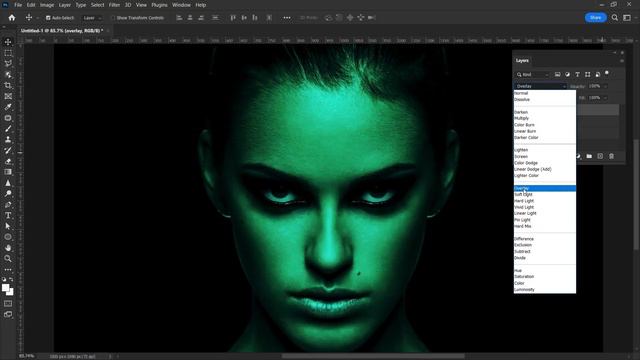Select the Ellipse shape tool
The height and width of the screenshot is (360, 640).
point(8,237)
